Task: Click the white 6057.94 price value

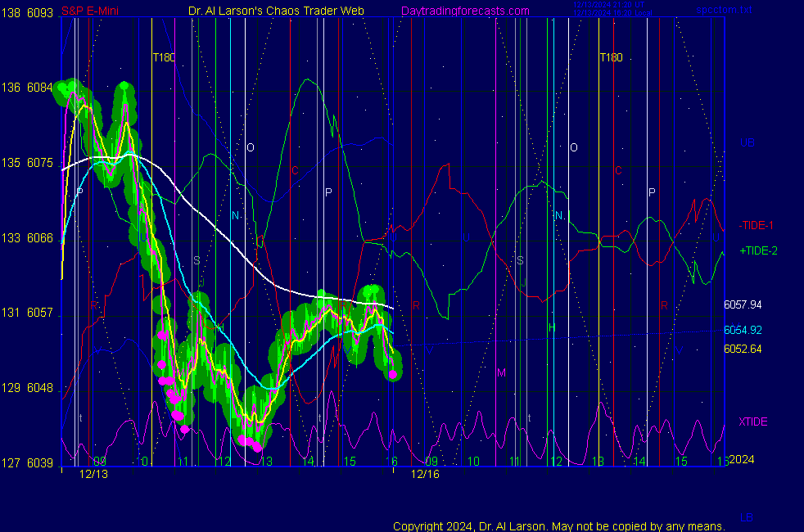Action: click(x=743, y=305)
